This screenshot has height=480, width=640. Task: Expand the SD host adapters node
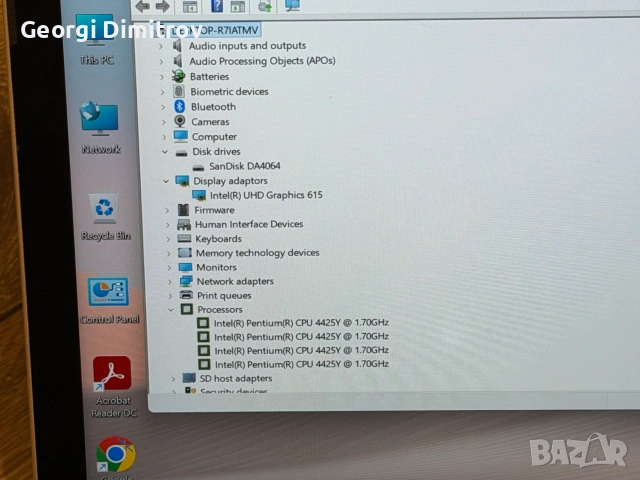point(173,379)
